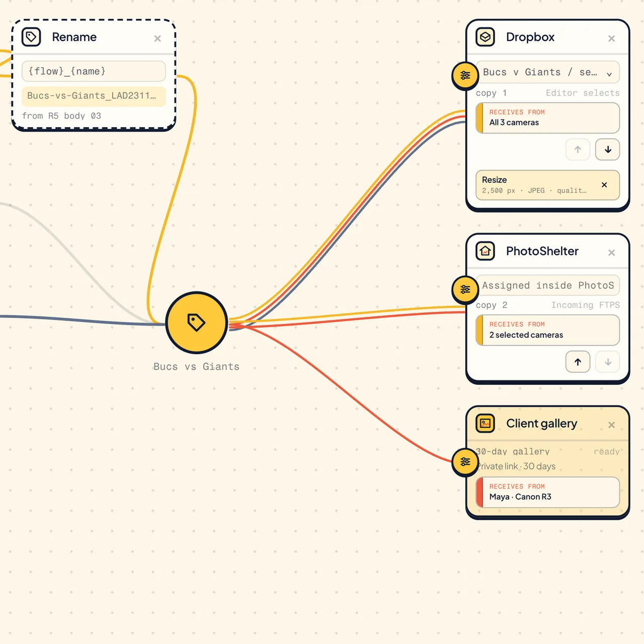Image resolution: width=644 pixels, height=644 pixels.
Task: Edit the {flow}_{name} pattern field
Action: coord(94,71)
